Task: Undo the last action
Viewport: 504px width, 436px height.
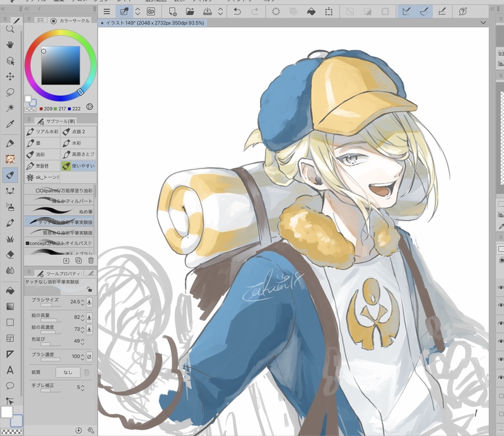Action: 237,12
